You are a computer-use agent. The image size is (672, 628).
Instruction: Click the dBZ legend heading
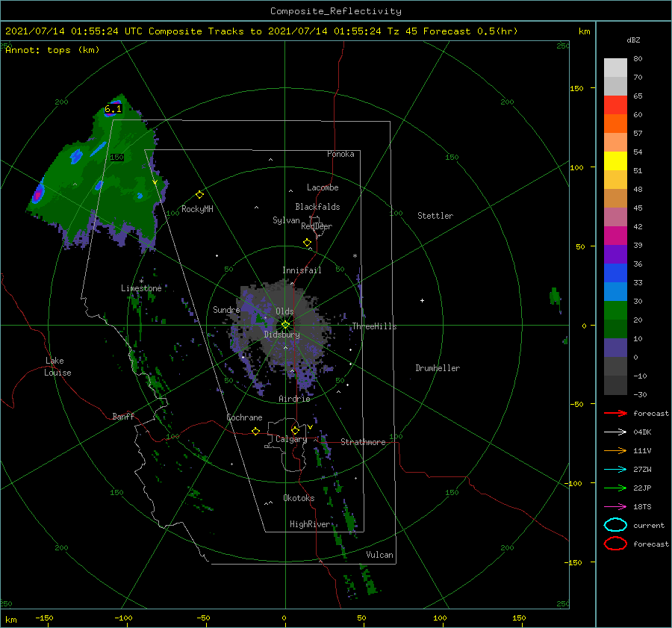(633, 40)
